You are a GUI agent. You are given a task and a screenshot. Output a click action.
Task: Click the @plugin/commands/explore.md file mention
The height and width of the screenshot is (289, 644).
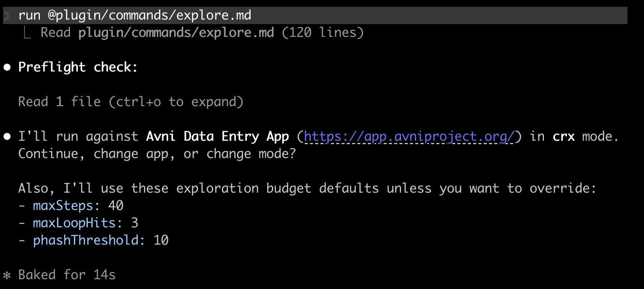[x=150, y=15]
